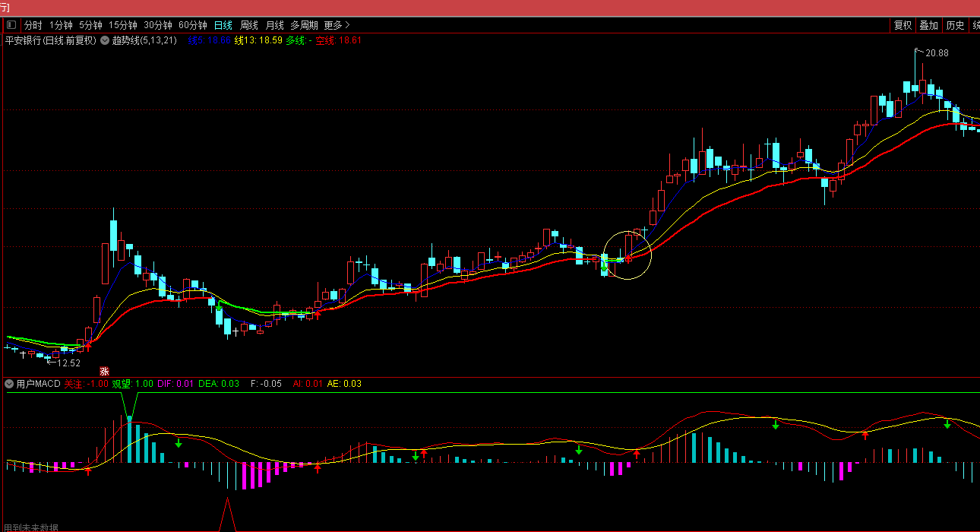Click the 用到未来数据 notice text
Image resolution: width=980 pixels, height=532 pixels.
tap(31, 527)
